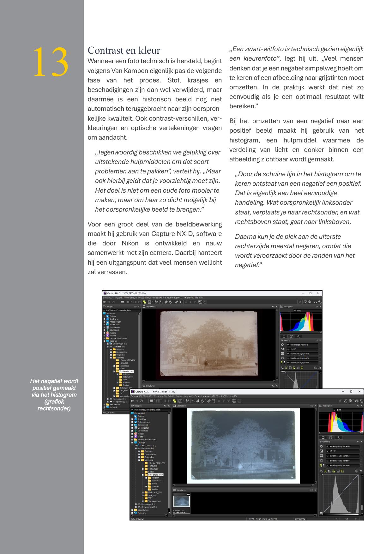Open the Handmatige instelling dropdown in the back window
The image size is (392, 554).
(302, 345)
